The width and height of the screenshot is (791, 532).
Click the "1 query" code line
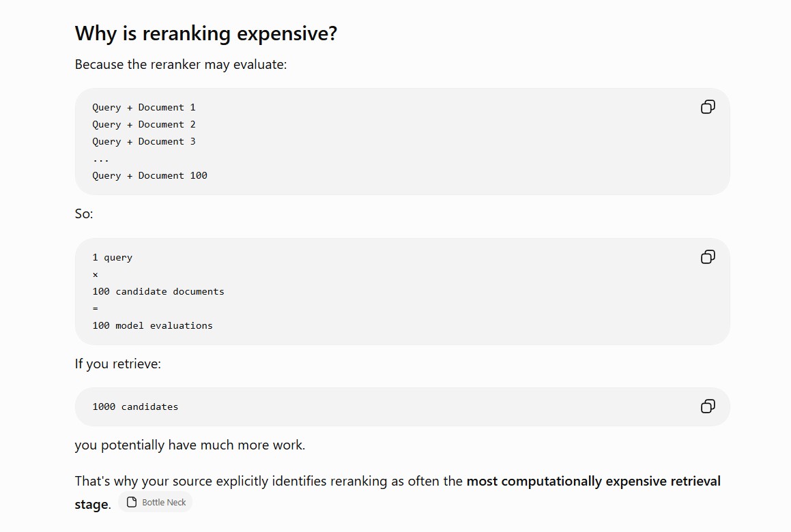[113, 258]
